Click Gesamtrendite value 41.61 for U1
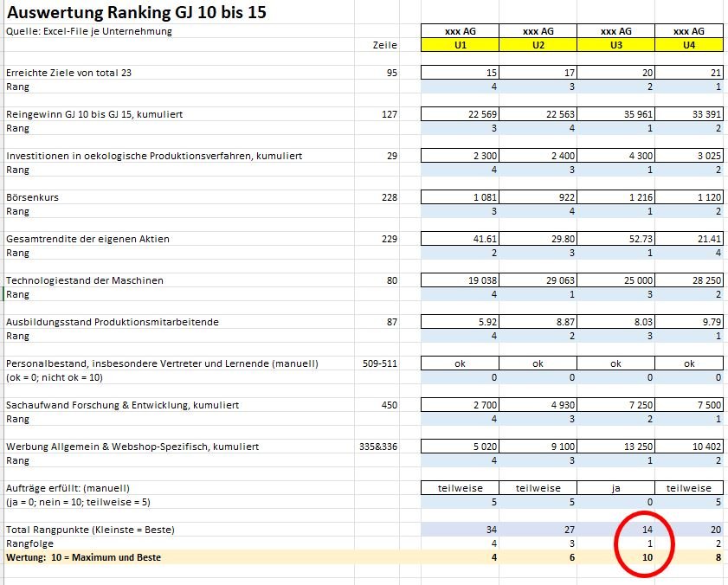728x585 pixels. tap(461, 239)
